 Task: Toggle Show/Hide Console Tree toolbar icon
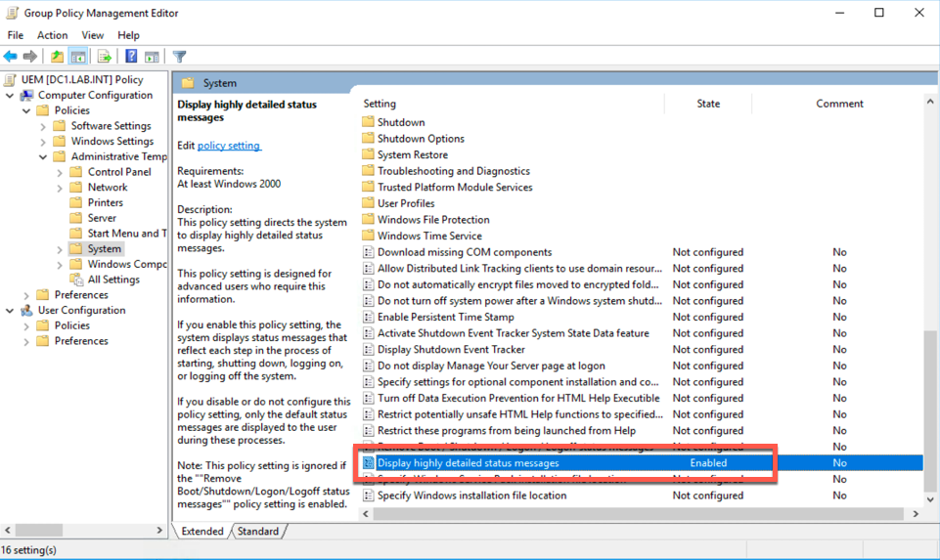click(78, 57)
